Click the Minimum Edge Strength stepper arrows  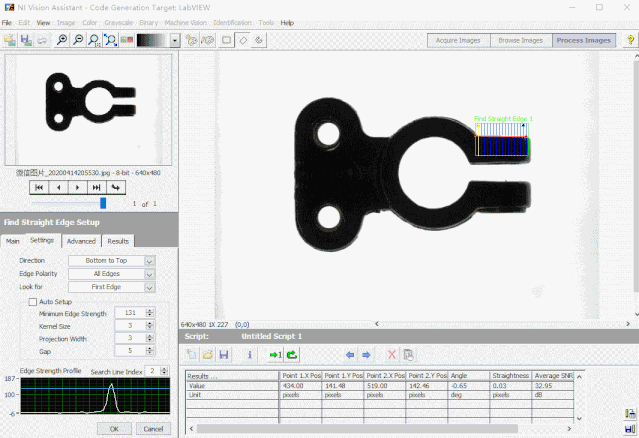pos(150,313)
